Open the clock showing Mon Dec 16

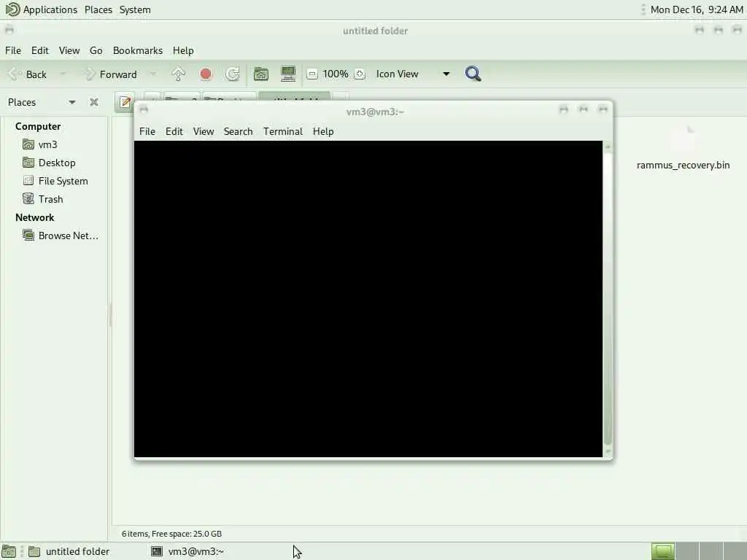pos(697,9)
